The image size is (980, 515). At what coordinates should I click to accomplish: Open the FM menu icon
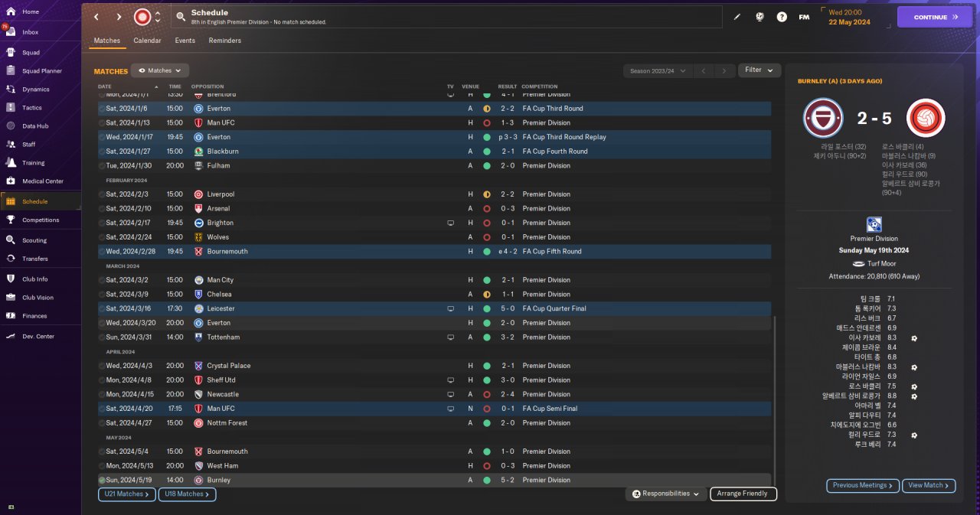point(804,17)
